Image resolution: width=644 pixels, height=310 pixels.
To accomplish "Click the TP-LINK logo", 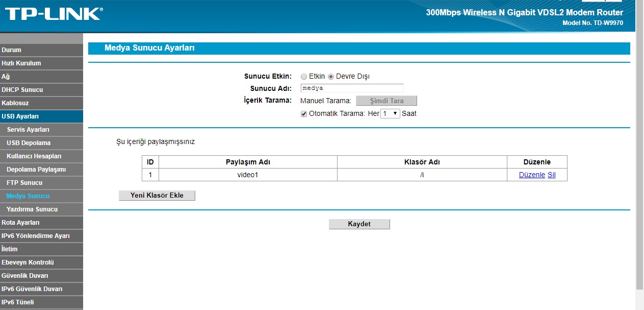I will (53, 14).
